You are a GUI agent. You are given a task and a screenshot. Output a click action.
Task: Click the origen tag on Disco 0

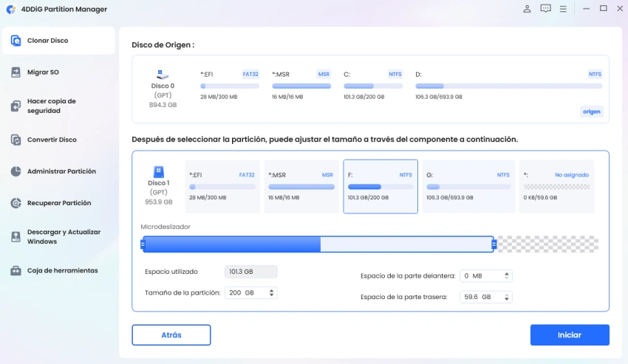(592, 111)
